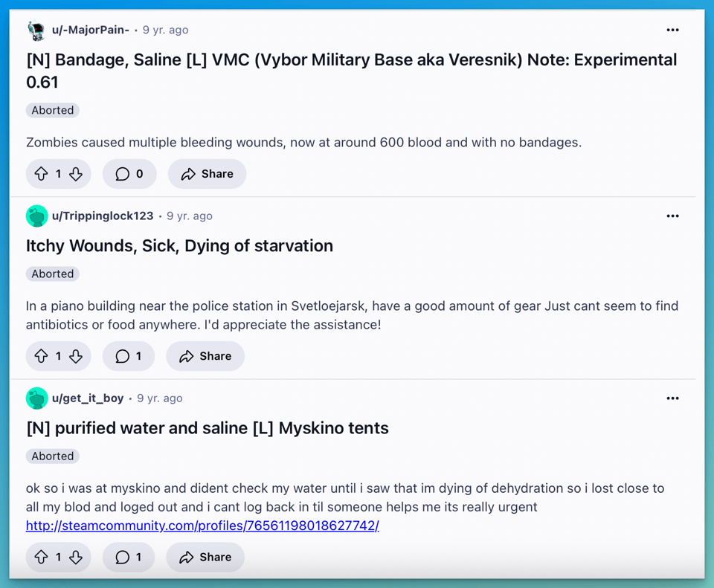Open more options for Trippinglock123 post
714x588 pixels.
pos(672,216)
